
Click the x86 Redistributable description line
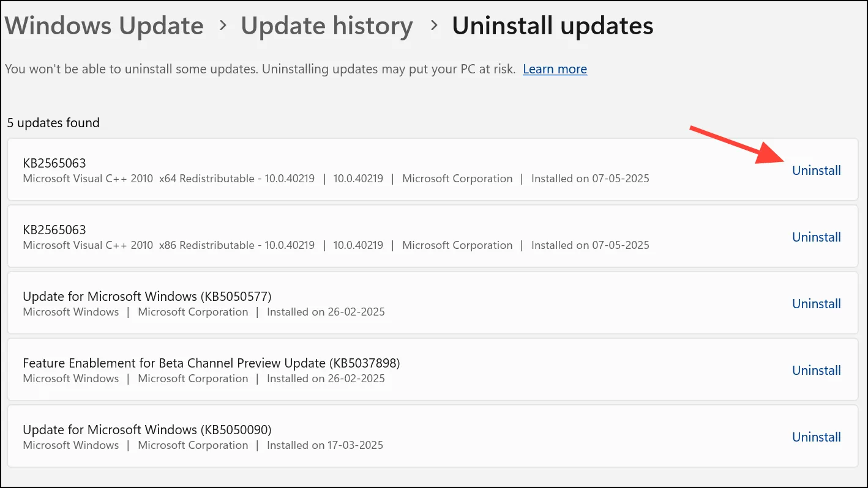tap(336, 245)
